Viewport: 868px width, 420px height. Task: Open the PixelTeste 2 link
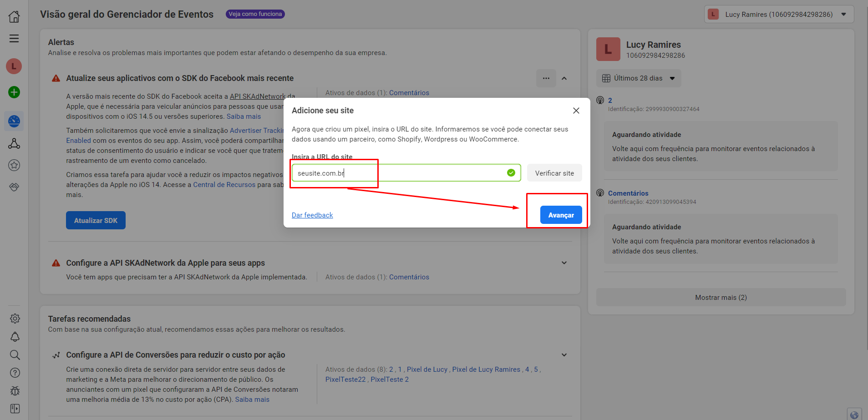point(390,380)
